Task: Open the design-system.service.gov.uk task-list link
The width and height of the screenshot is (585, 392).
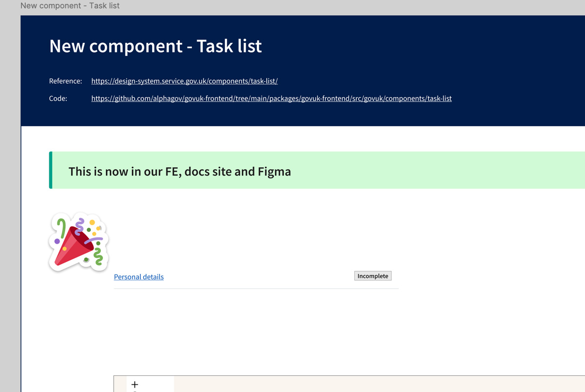Action: [184, 81]
